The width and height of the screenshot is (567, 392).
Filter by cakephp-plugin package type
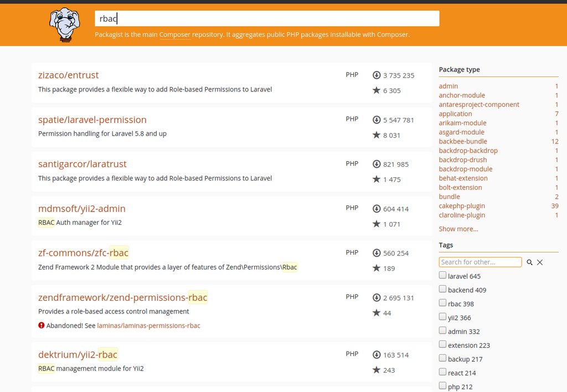click(462, 206)
